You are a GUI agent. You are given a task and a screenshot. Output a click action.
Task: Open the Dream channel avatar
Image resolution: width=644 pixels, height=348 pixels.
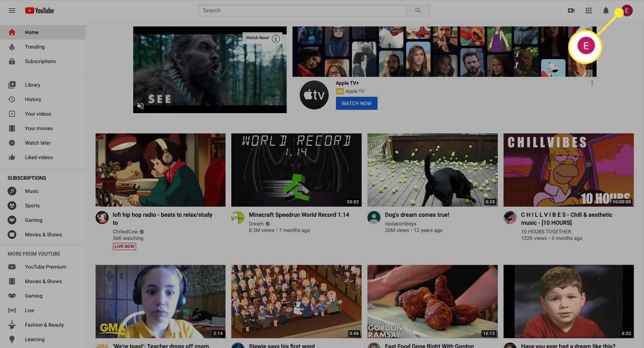238,217
